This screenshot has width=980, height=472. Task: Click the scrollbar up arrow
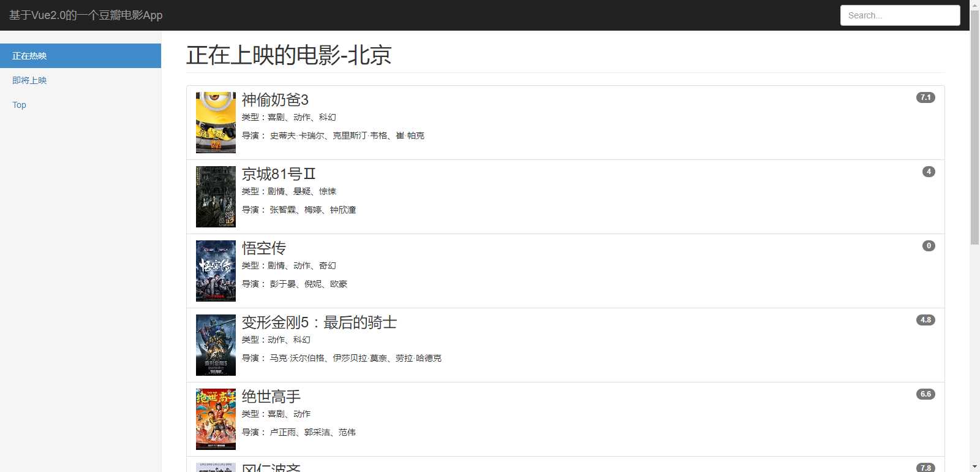pos(974,4)
